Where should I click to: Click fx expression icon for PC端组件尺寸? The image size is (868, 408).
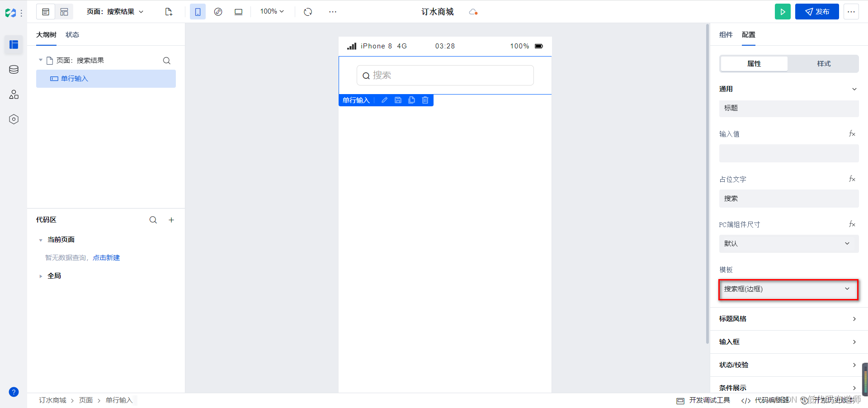(852, 224)
